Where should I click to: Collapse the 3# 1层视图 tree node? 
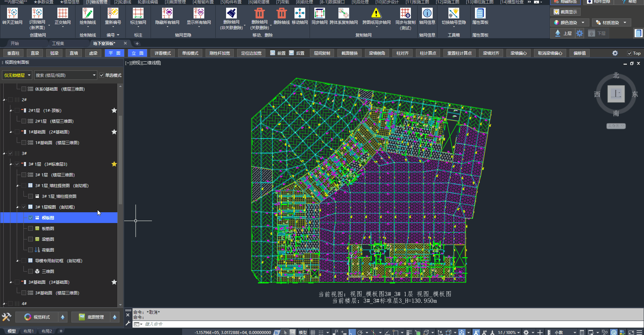click(17, 207)
